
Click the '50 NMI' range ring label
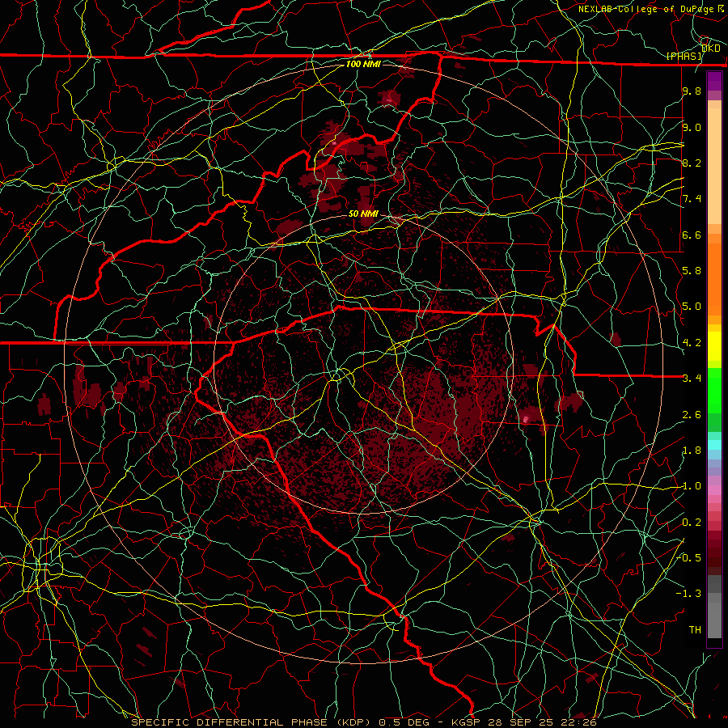pos(363,214)
